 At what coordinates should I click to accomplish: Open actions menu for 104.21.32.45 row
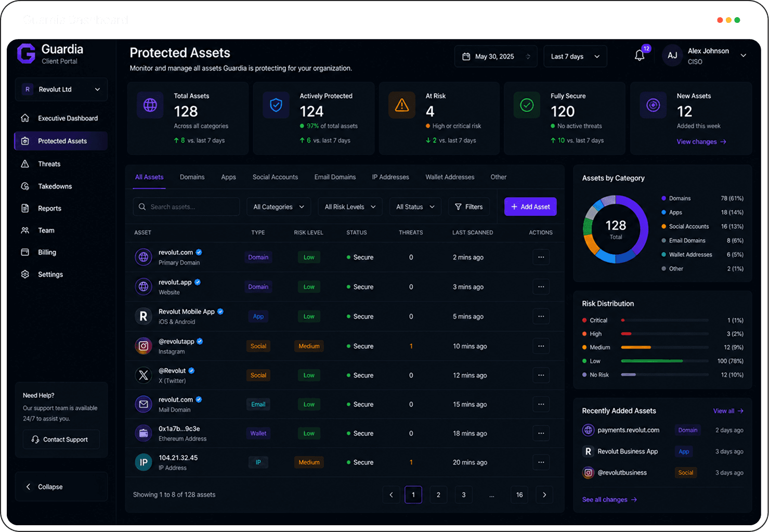pos(541,462)
